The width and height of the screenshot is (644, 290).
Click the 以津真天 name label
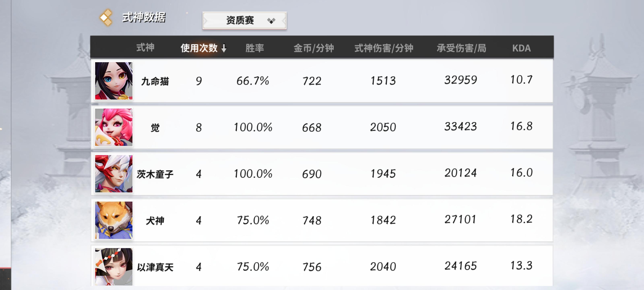tap(155, 267)
